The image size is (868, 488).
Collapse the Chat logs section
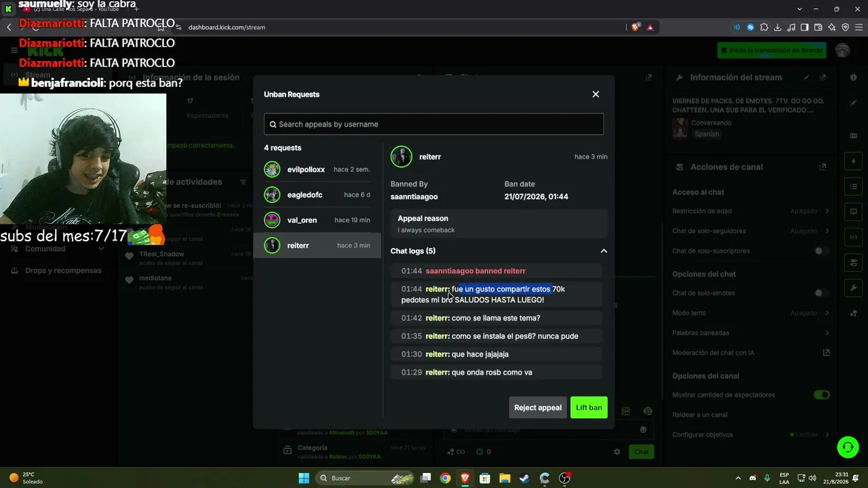[604, 251]
